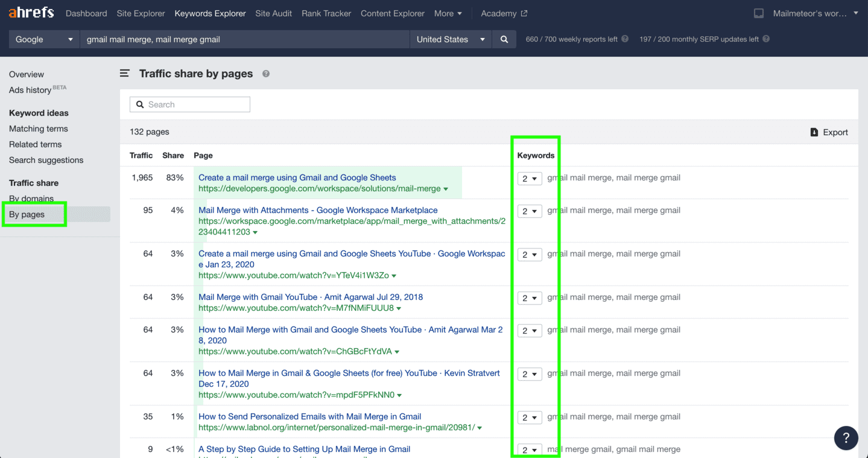The width and height of the screenshot is (868, 458).
Task: Click the keyword input with gmail mail merge
Action: (x=245, y=39)
